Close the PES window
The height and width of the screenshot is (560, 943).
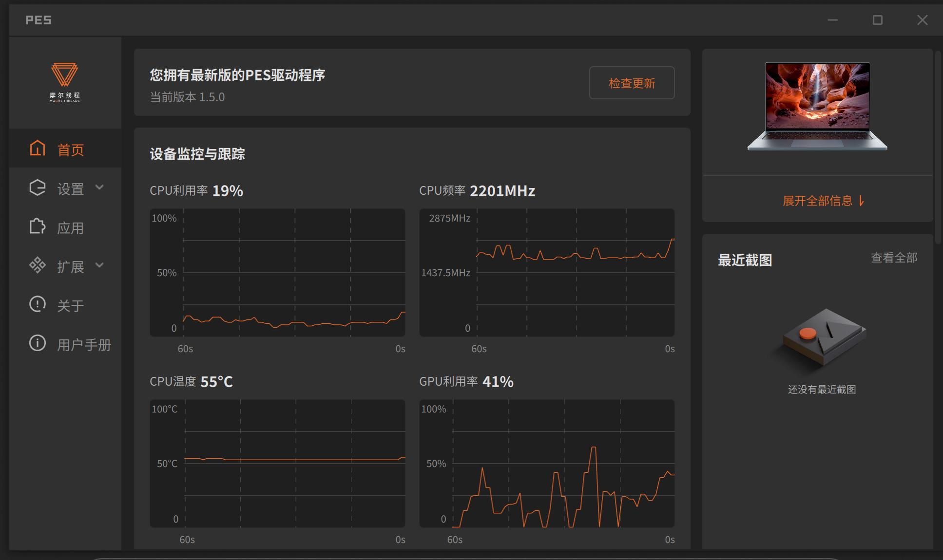click(923, 20)
